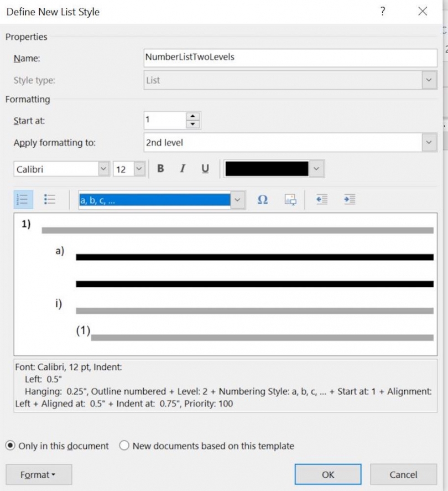
Task: Increase indent using the indent icon
Action: [349, 199]
